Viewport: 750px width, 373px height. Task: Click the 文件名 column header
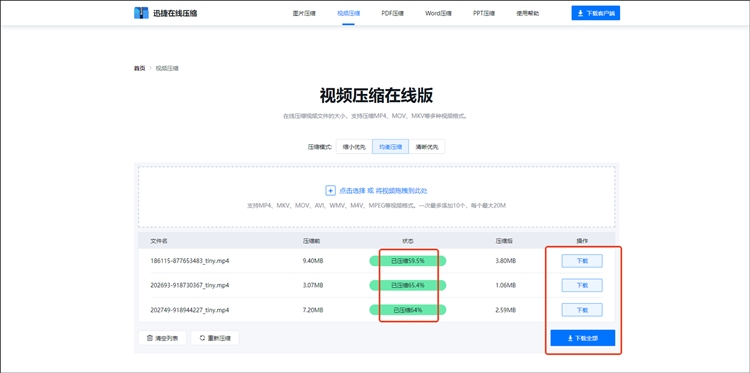[159, 241]
